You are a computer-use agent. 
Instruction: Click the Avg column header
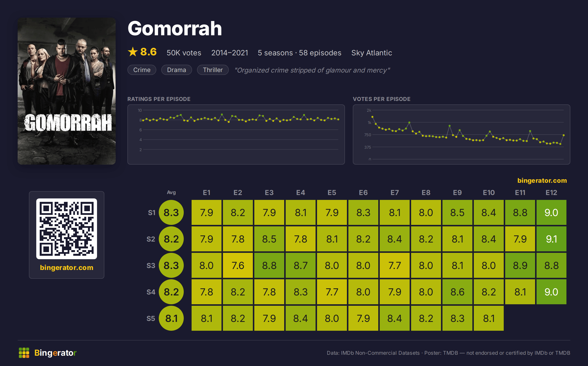[171, 193]
